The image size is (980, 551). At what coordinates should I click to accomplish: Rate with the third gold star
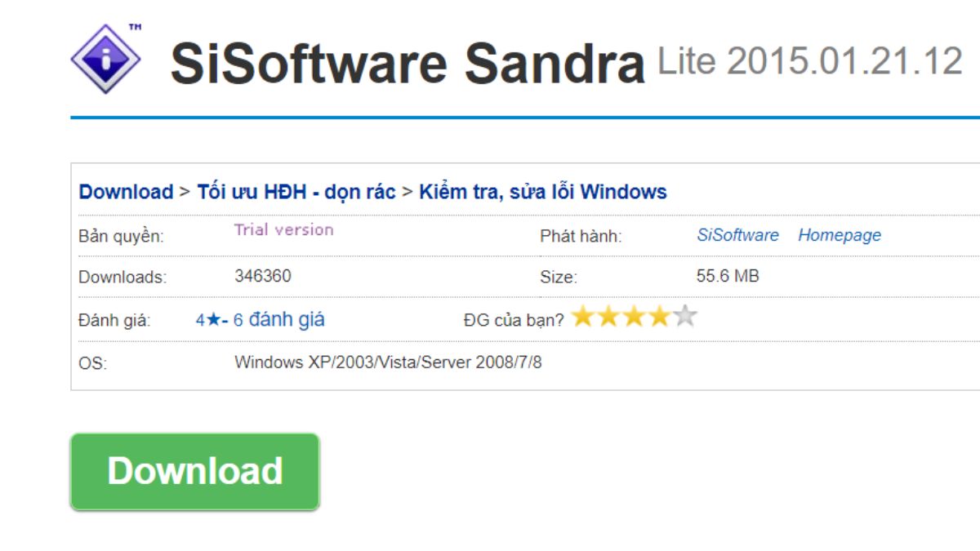tap(634, 316)
